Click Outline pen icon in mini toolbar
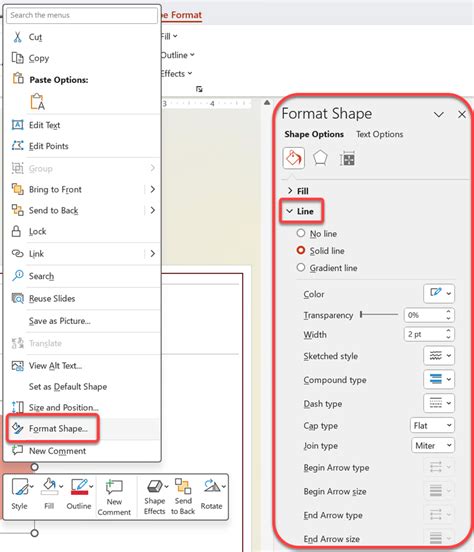The height and width of the screenshot is (552, 474). (79, 487)
